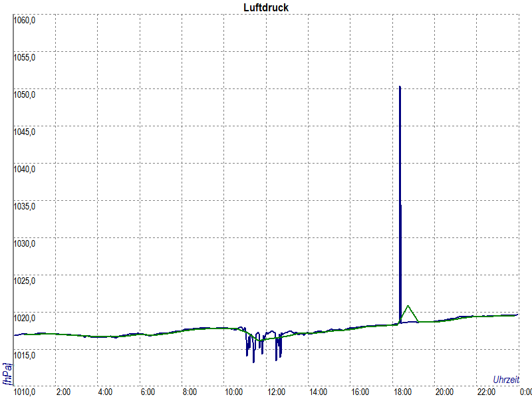Click the 1010,0 y-axis label

pos(24,392)
